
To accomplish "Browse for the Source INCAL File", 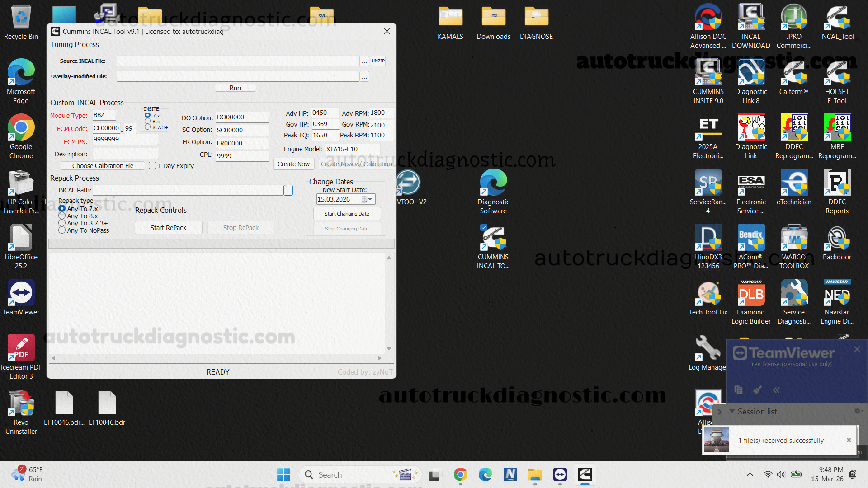I will pos(364,61).
